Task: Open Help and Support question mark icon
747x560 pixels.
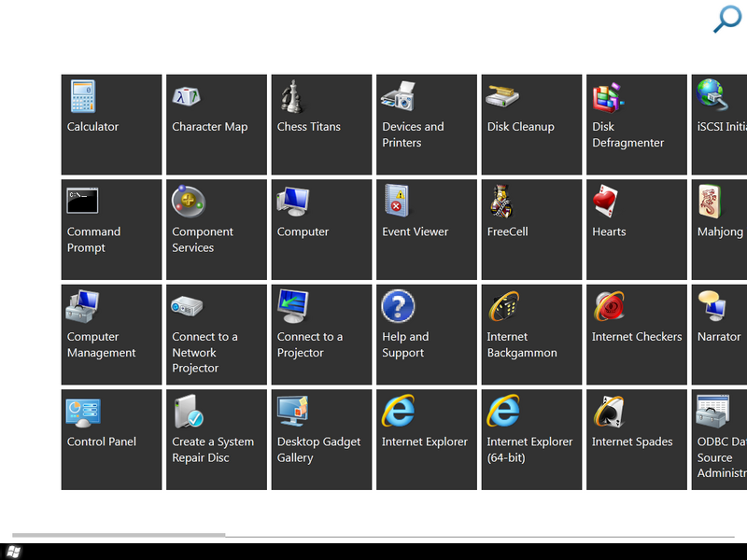Action: (x=399, y=306)
